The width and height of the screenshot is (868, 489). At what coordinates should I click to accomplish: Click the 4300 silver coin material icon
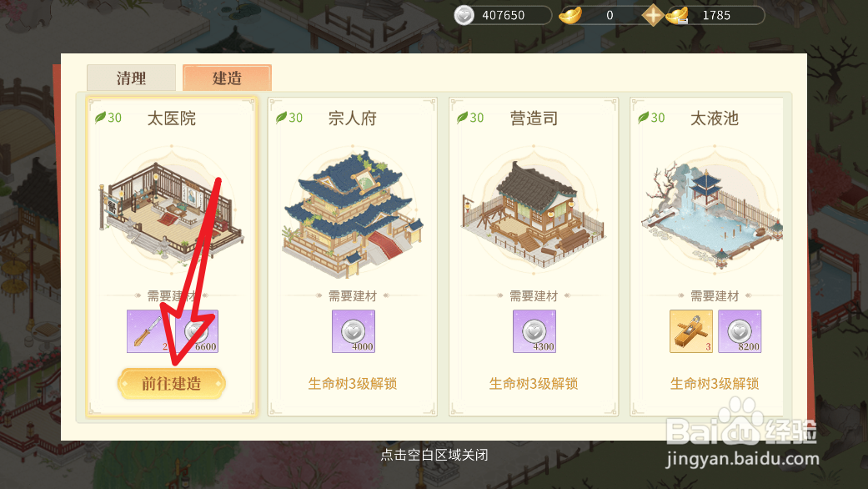coord(534,331)
